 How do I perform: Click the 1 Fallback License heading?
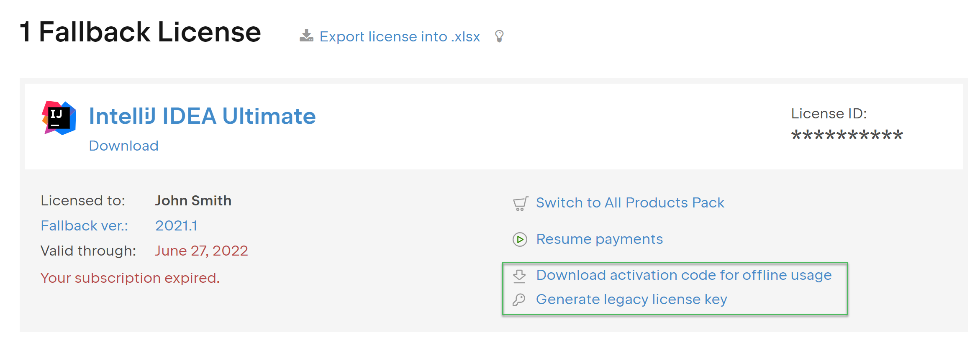click(x=141, y=32)
